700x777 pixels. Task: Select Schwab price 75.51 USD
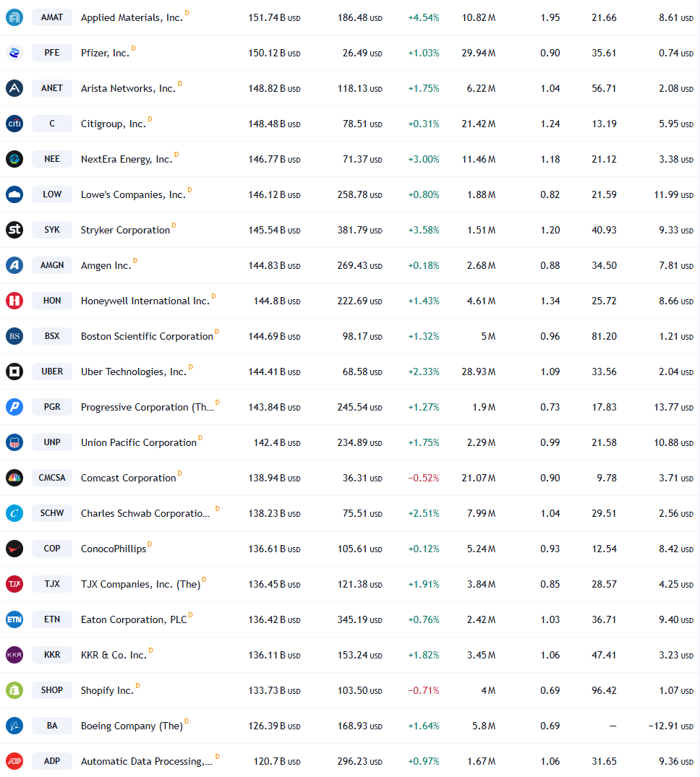click(362, 514)
